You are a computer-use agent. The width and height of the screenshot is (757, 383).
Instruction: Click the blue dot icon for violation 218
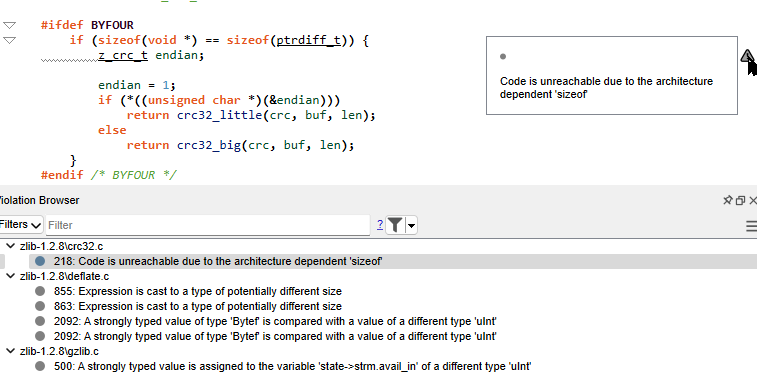point(40,261)
